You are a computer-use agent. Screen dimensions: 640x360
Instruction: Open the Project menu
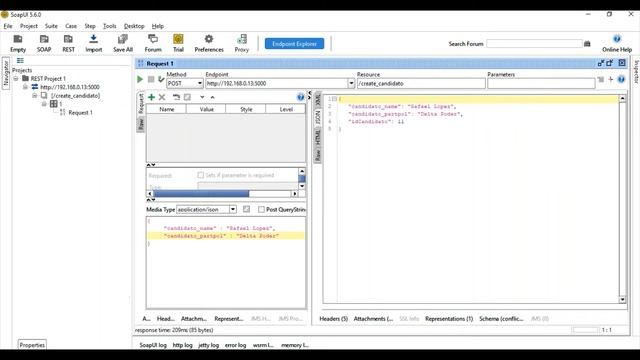(x=29, y=26)
